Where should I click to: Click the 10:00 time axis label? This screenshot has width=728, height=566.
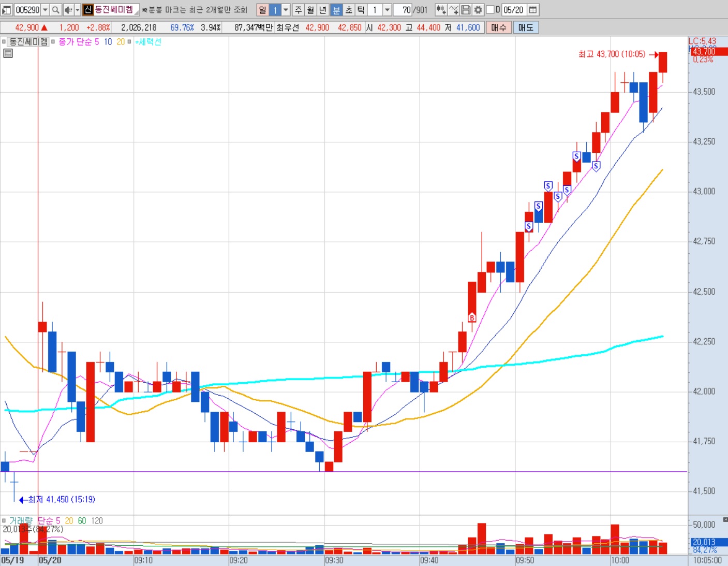620,560
